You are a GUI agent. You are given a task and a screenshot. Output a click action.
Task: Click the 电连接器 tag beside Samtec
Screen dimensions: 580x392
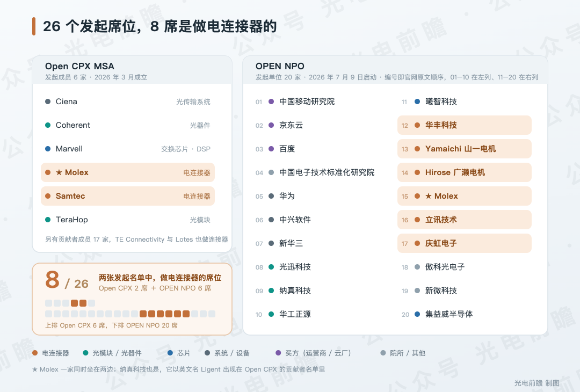point(197,197)
